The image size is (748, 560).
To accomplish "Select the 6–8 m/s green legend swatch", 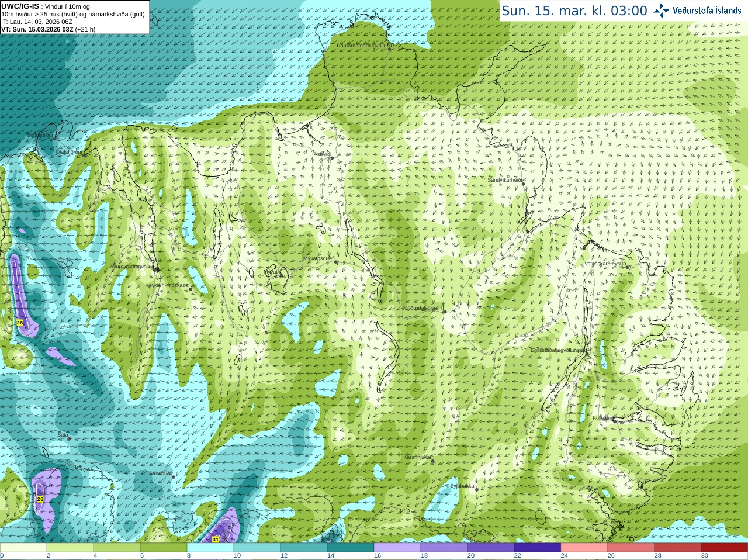I will click(164, 548).
